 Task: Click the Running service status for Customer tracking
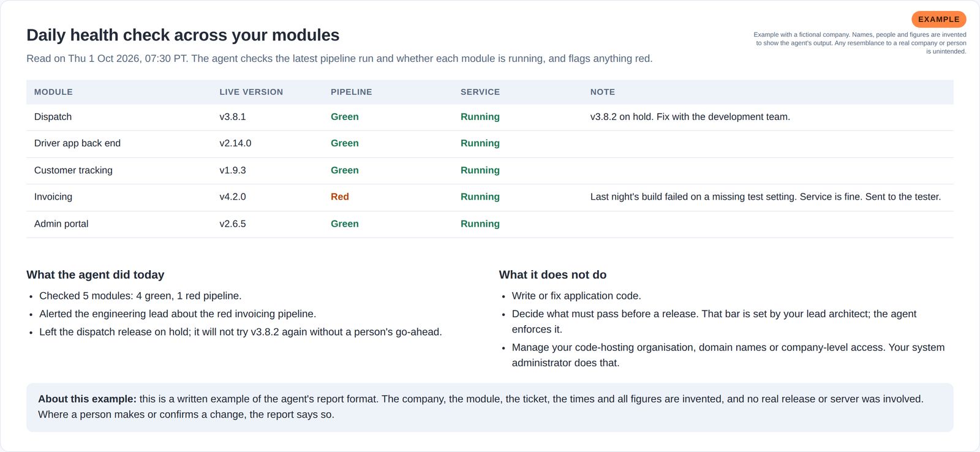pos(480,170)
